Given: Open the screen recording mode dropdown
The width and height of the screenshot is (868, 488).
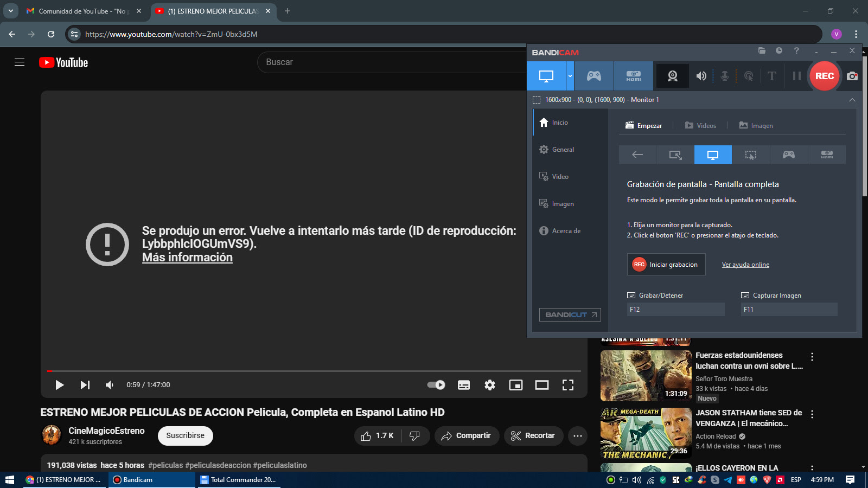Looking at the screenshot, I should (570, 76).
